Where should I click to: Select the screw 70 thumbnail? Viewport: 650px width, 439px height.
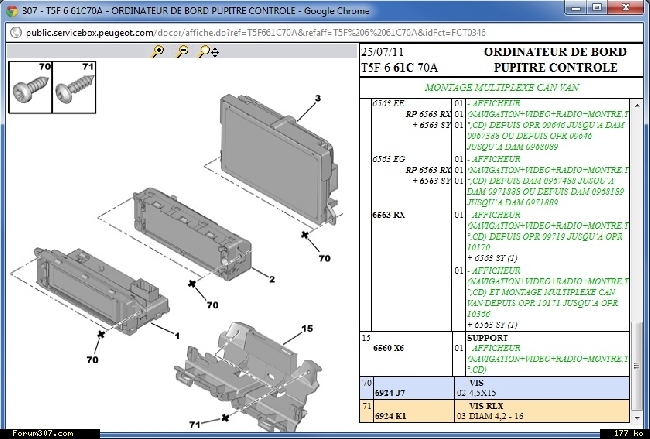[30, 87]
